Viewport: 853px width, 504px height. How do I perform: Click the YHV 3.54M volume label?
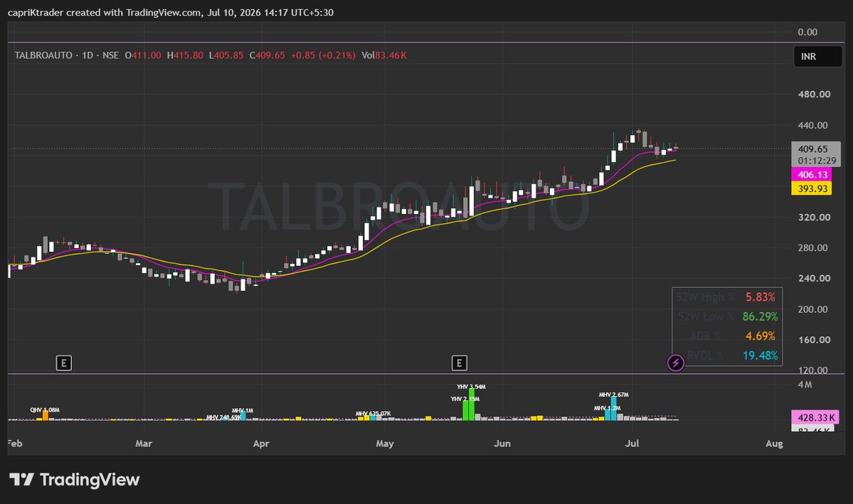pos(471,387)
